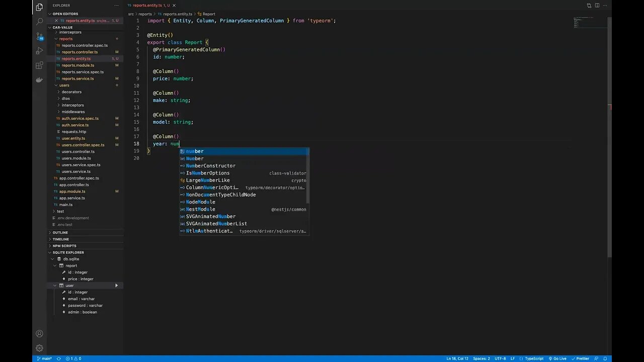
Task: Collapse the reports folder
Action: point(65,39)
